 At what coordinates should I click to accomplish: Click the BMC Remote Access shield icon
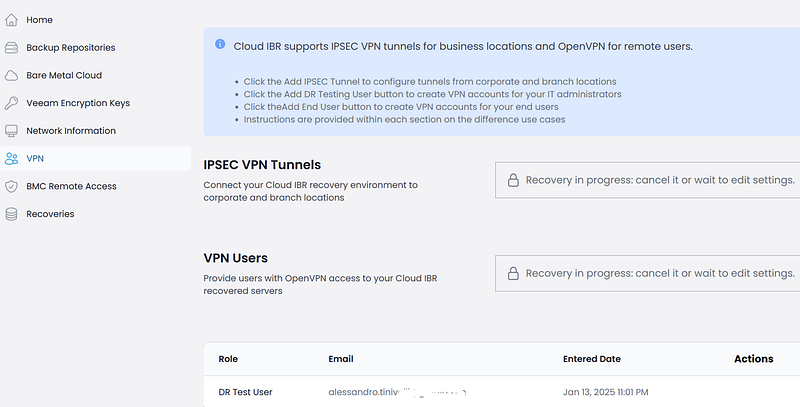[x=12, y=186]
